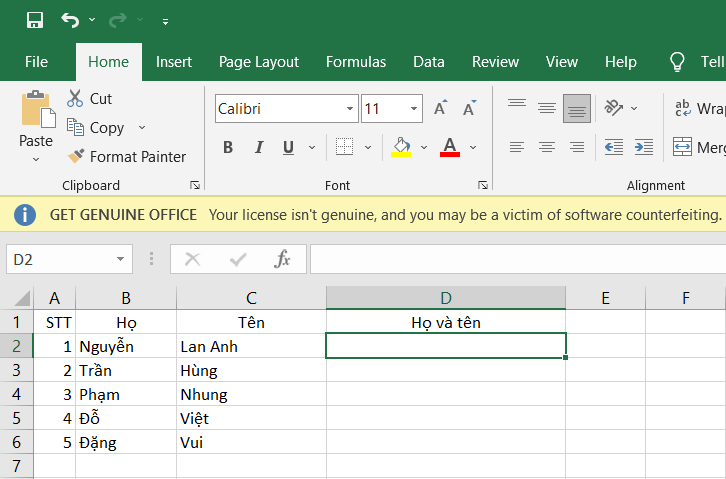Expand the Copy options arrow
This screenshot has height=479, width=726.
[142, 127]
